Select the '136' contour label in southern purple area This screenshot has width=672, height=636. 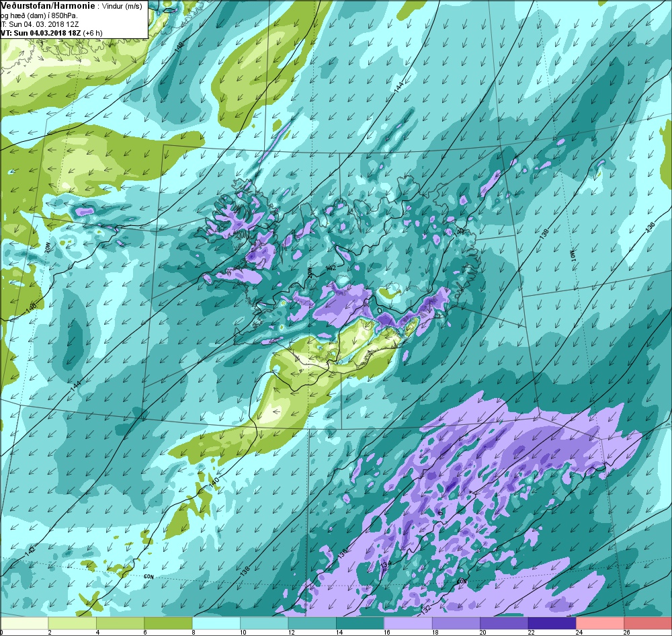[343, 553]
